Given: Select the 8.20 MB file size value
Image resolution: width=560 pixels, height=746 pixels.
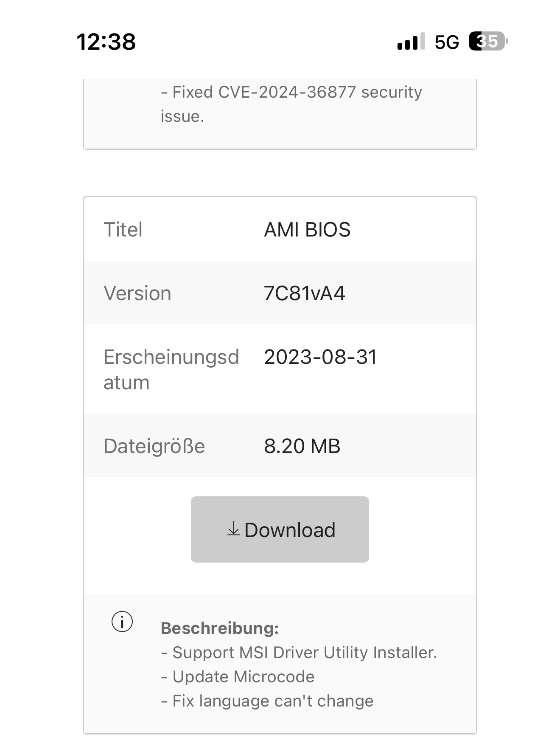Looking at the screenshot, I should (302, 446).
